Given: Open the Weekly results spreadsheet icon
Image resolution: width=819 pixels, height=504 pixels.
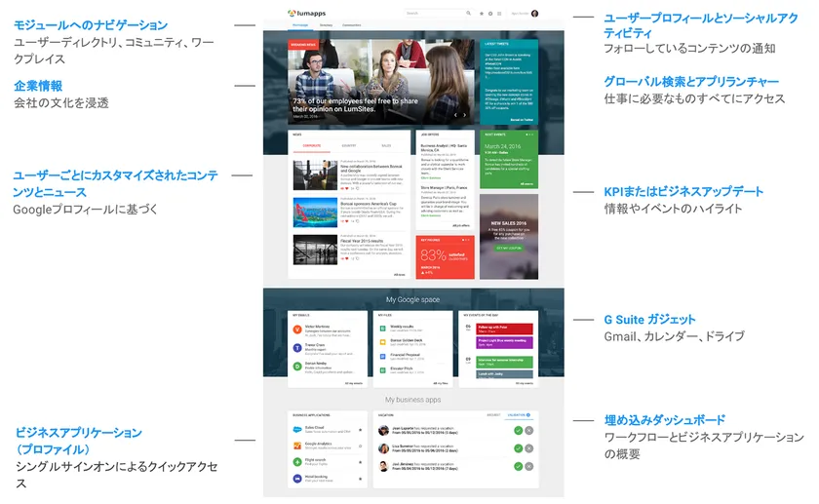Looking at the screenshot, I should coord(383,328).
